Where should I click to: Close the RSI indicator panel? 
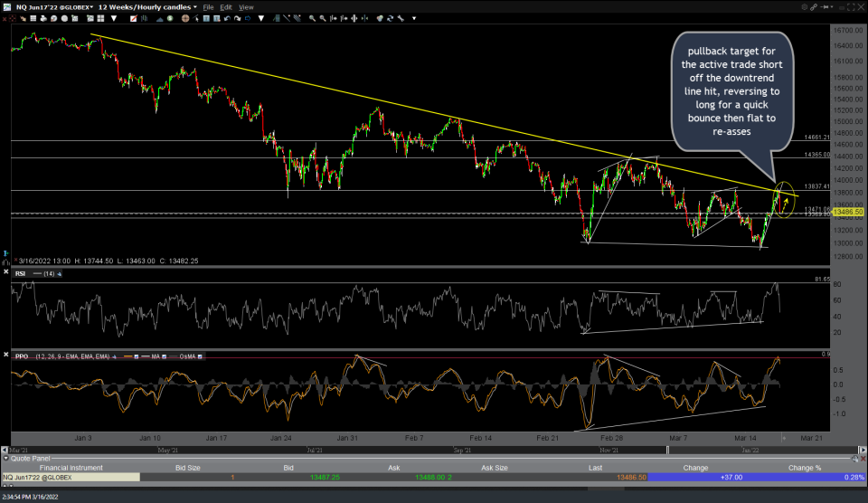(5, 272)
